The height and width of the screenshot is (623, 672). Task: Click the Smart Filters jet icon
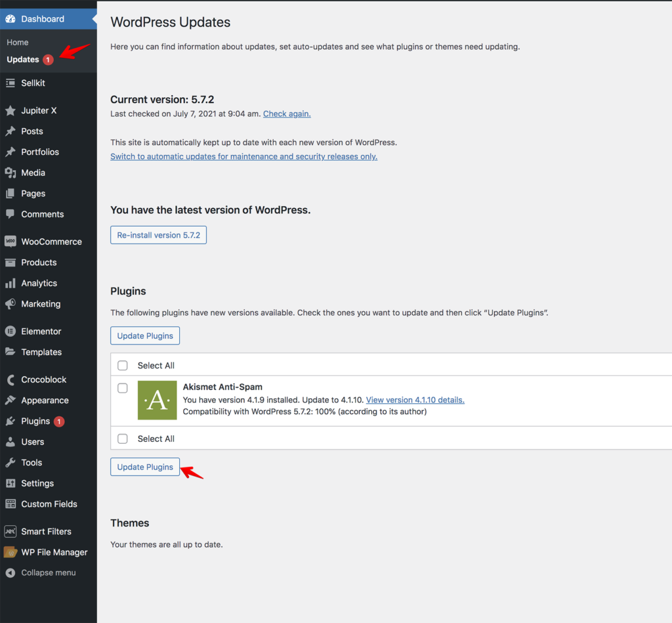pos(10,532)
